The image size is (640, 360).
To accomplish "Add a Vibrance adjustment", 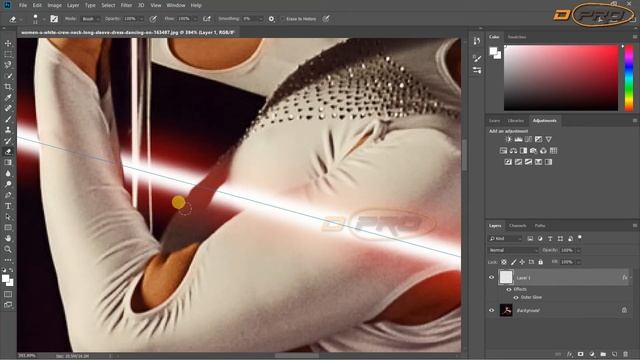I will [549, 139].
